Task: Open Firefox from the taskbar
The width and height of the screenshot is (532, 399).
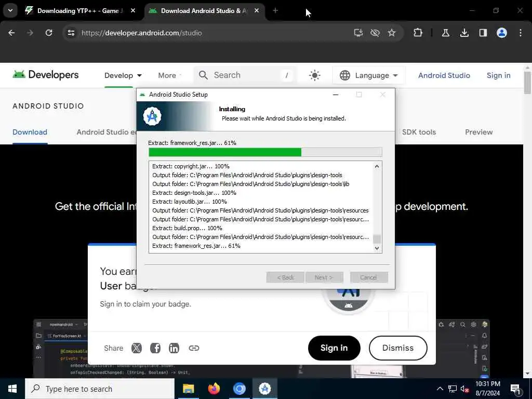Action: [x=214, y=389]
